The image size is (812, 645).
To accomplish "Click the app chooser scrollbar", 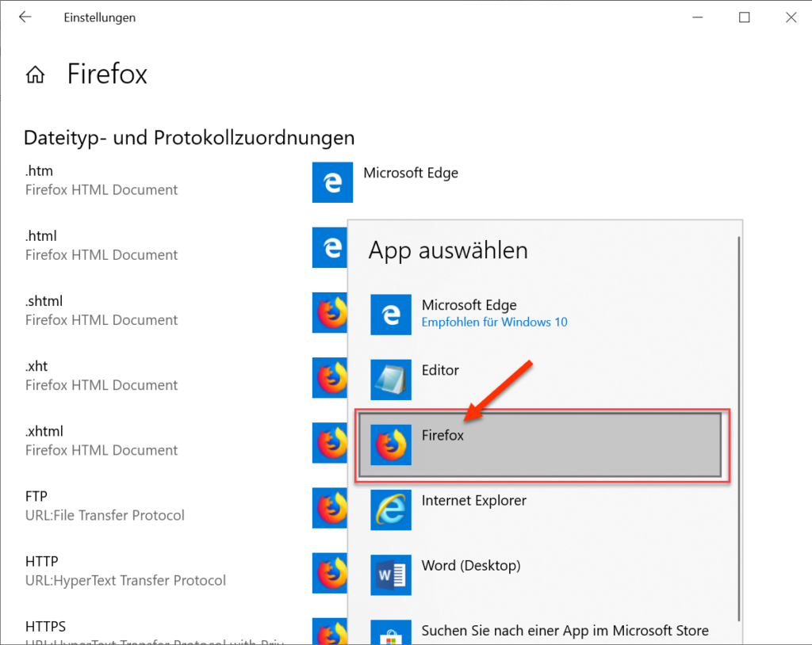I will pos(739,429).
